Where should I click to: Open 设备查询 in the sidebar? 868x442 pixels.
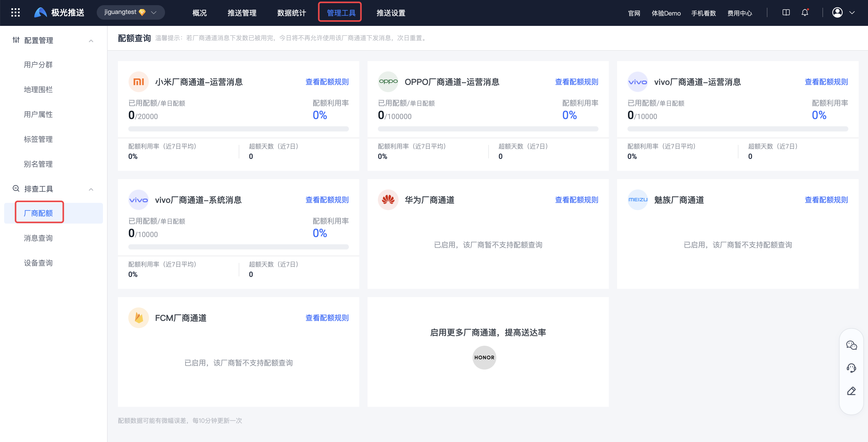(38, 263)
